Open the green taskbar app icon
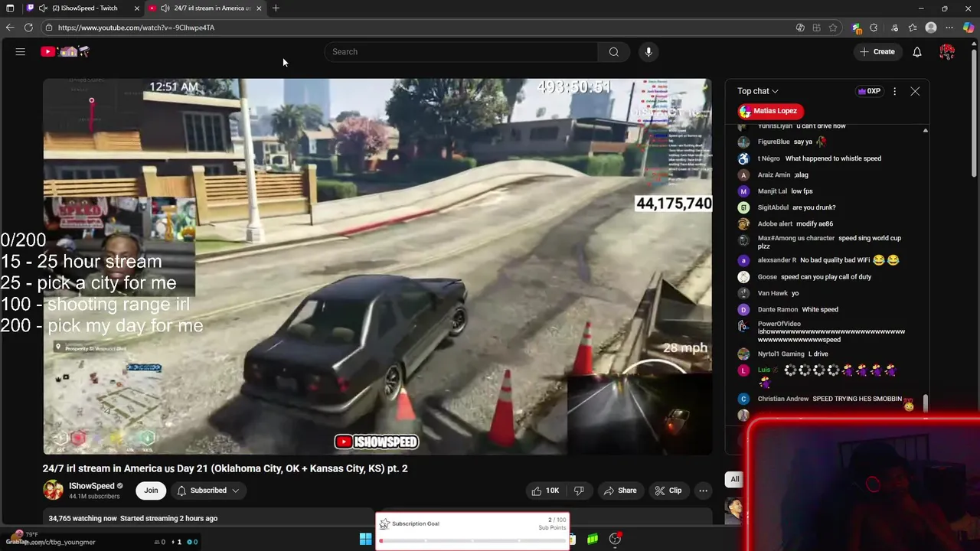Screen dimensions: 980x551 (593, 539)
